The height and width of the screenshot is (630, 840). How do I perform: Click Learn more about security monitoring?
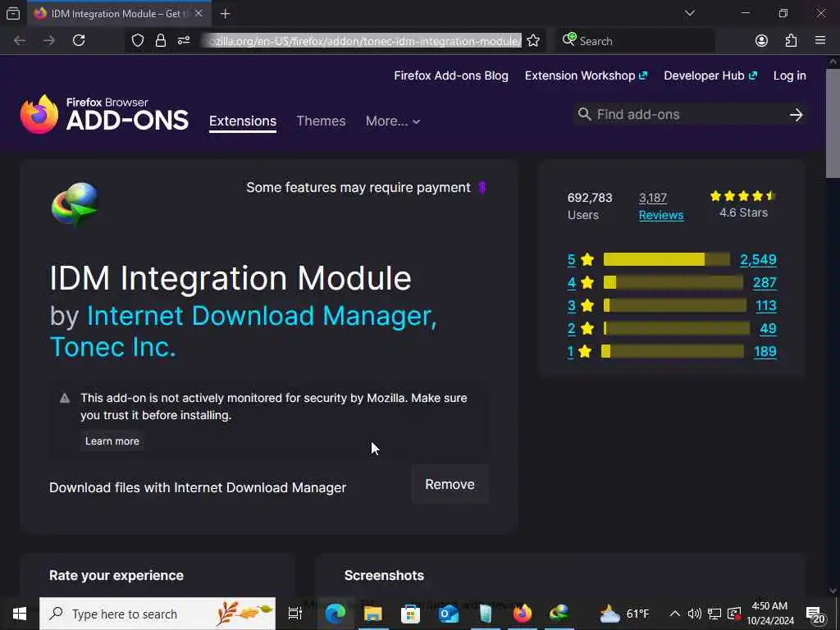pos(112,441)
